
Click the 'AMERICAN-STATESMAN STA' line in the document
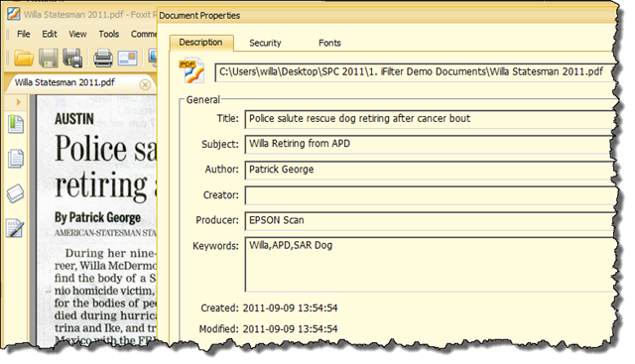click(x=105, y=233)
